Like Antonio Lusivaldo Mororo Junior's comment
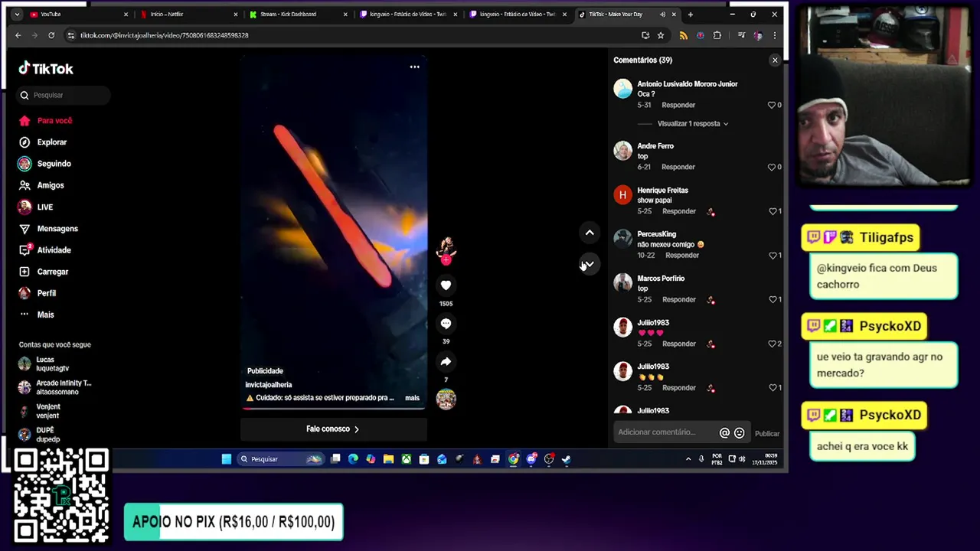 click(x=773, y=105)
